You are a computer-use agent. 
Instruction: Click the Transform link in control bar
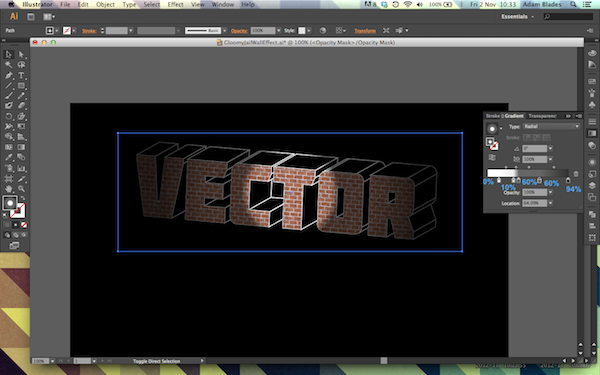pyautogui.click(x=365, y=31)
